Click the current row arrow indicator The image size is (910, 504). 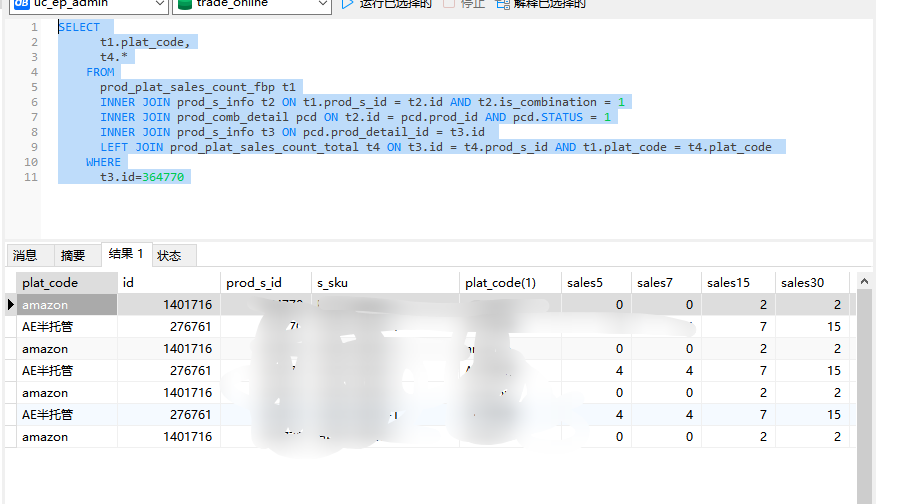pos(11,305)
